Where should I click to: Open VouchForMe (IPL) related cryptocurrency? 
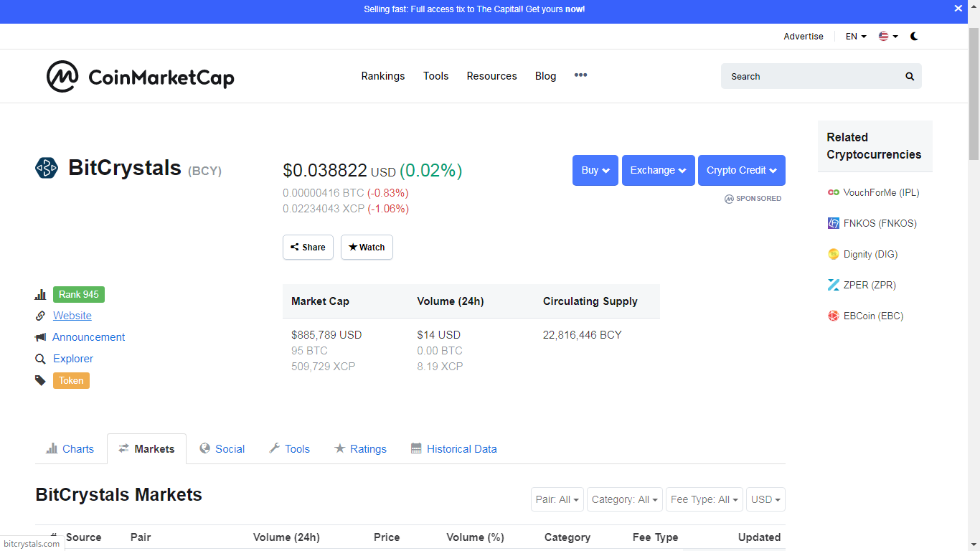[881, 192]
